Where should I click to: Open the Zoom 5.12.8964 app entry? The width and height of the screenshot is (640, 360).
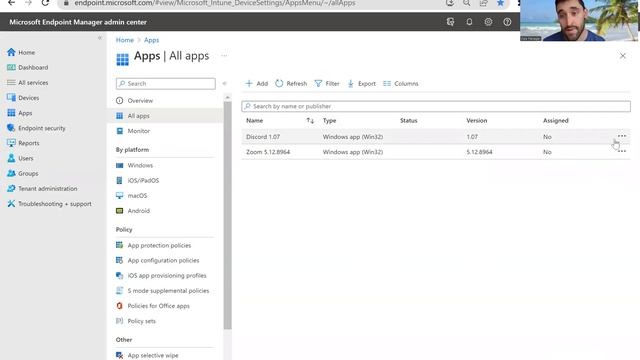[x=268, y=152]
